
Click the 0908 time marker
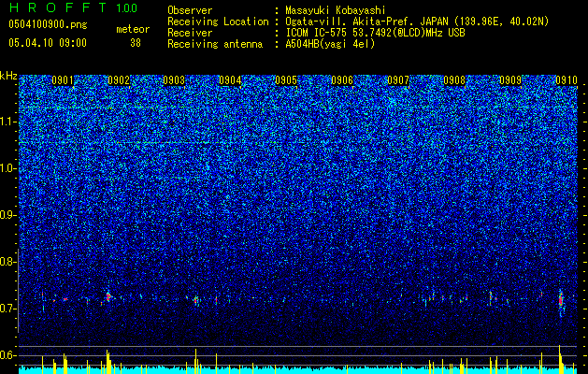tap(454, 80)
